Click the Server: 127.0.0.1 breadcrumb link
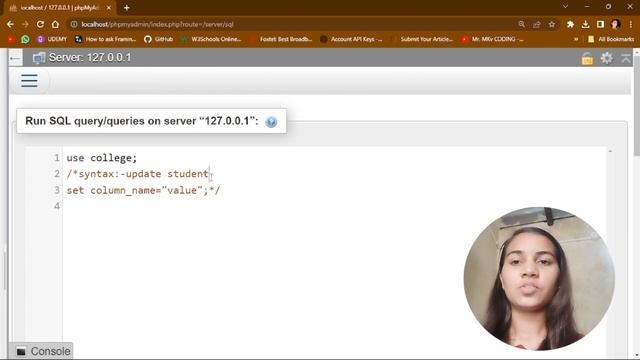 pos(90,58)
